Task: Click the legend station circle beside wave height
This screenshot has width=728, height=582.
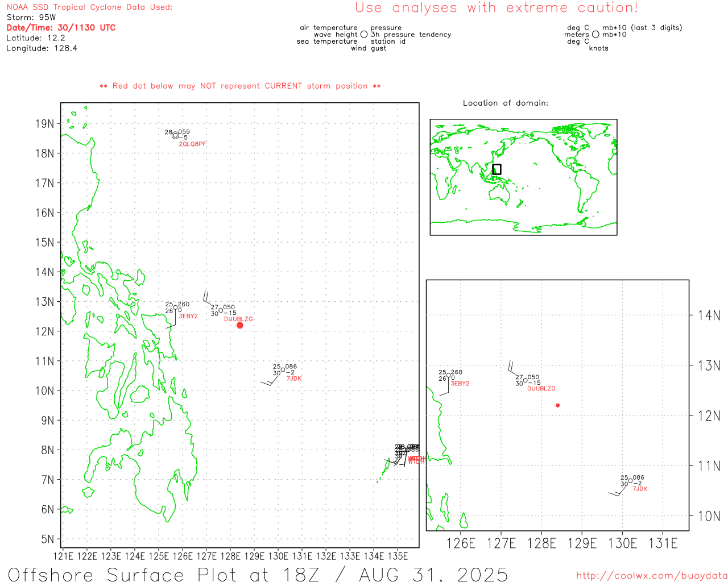Action: 364,35
